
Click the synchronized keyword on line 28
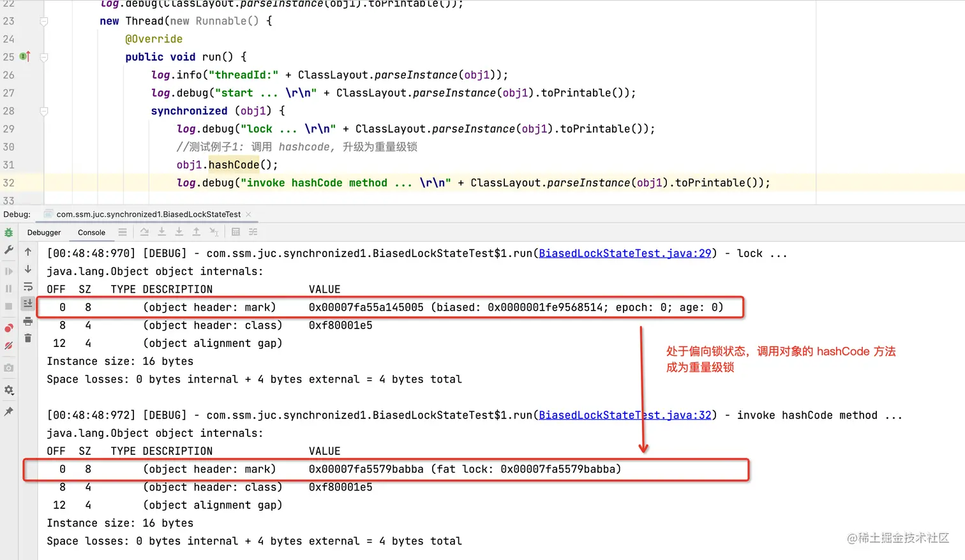(189, 111)
